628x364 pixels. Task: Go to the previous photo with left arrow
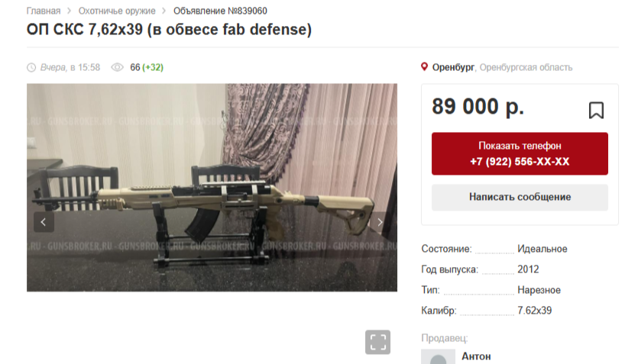pos(44,222)
